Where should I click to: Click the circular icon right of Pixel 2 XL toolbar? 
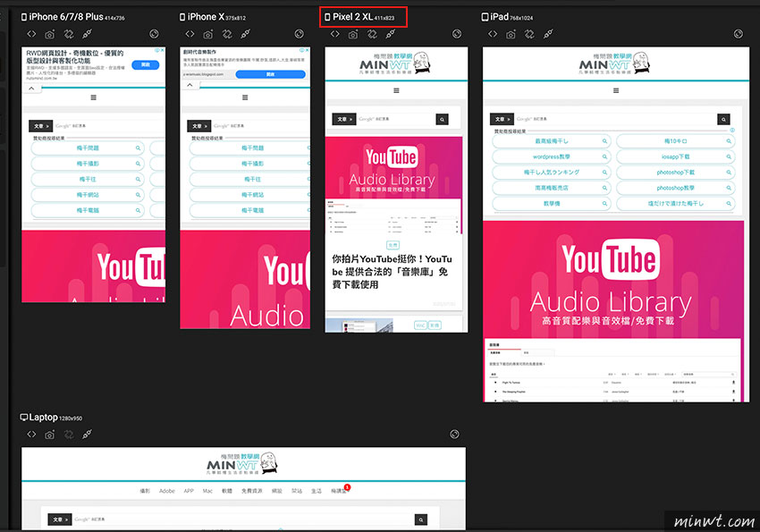tap(457, 34)
